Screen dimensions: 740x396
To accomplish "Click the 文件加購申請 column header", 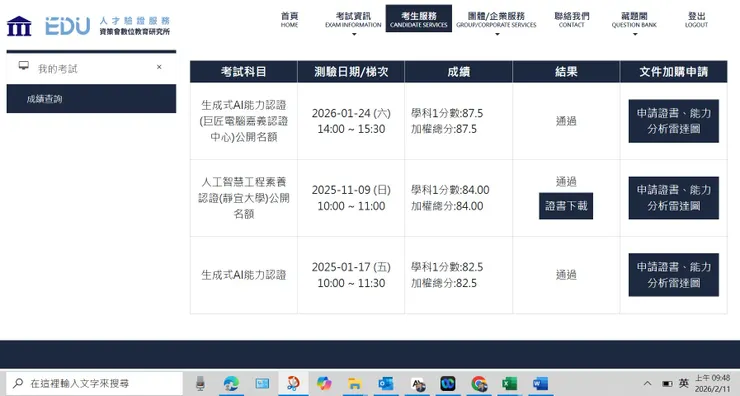I will click(673, 72).
